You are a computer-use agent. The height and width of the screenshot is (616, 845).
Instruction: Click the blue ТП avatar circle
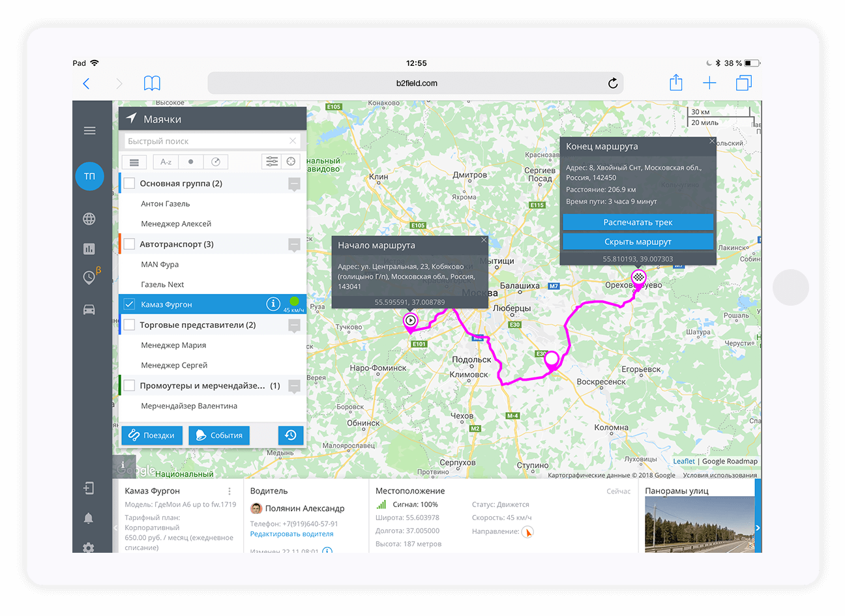pyautogui.click(x=89, y=176)
